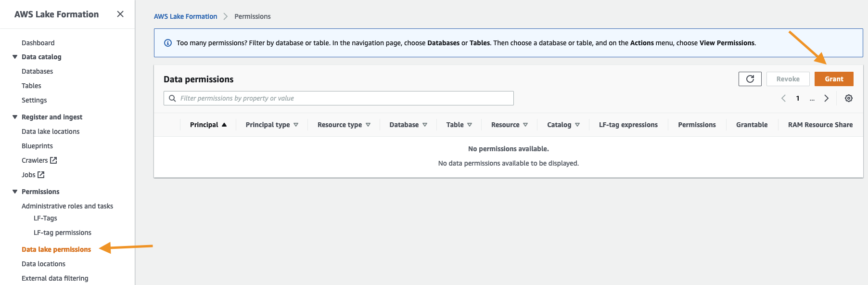Sort by Principal type column
This screenshot has height=285, width=868.
coord(272,125)
